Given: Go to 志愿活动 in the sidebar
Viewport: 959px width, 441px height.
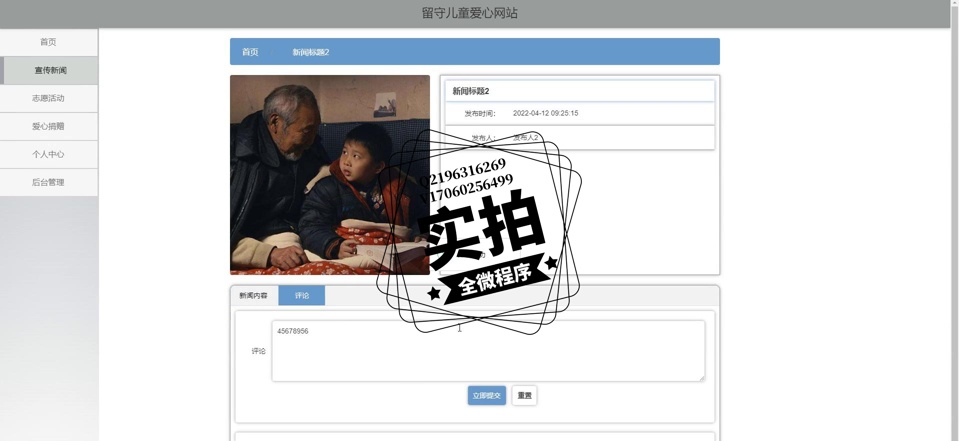Looking at the screenshot, I should pos(48,98).
